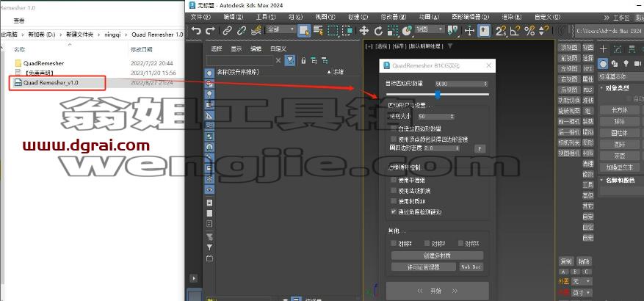
Task: Adjust the quad density 2.0 spinner
Action: click(x=458, y=148)
